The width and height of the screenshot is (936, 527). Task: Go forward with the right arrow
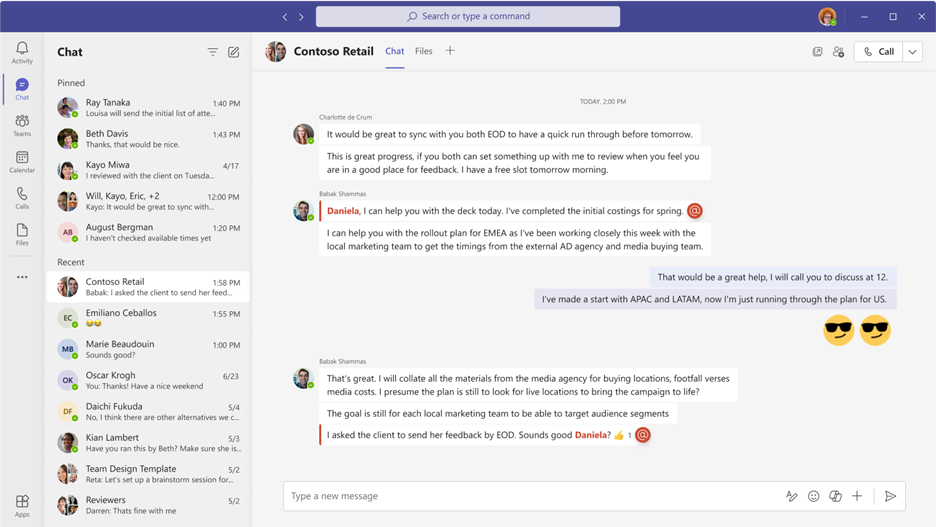[x=301, y=17]
